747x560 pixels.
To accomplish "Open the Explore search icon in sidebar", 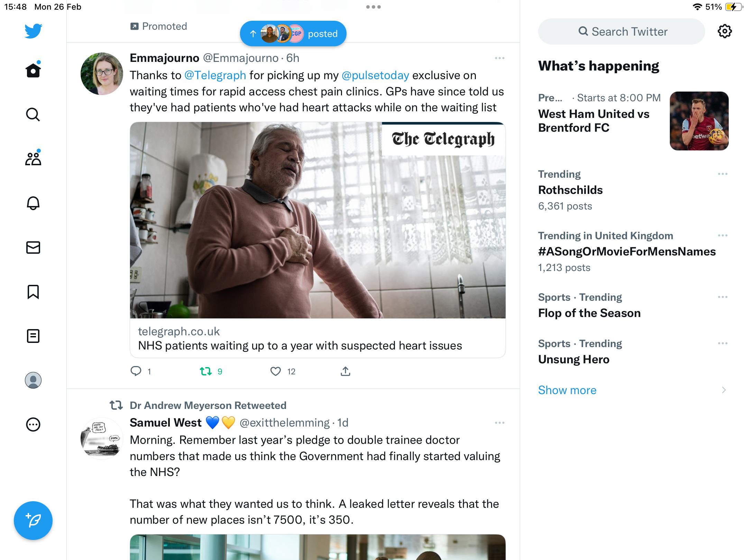I will [33, 114].
